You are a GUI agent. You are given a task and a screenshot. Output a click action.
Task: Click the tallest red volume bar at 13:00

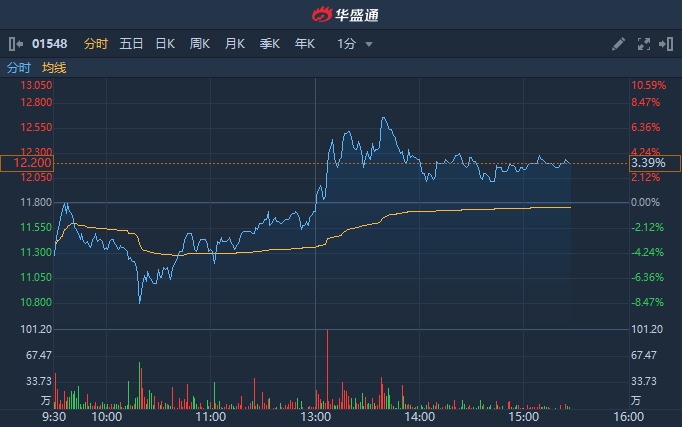point(327,368)
